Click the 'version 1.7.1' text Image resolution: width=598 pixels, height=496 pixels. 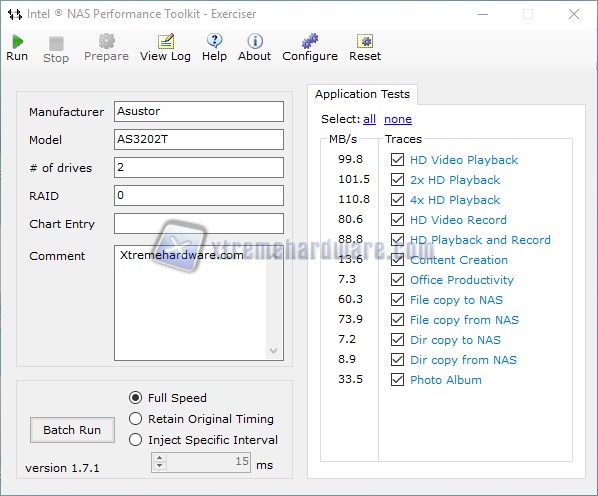pyautogui.click(x=62, y=468)
